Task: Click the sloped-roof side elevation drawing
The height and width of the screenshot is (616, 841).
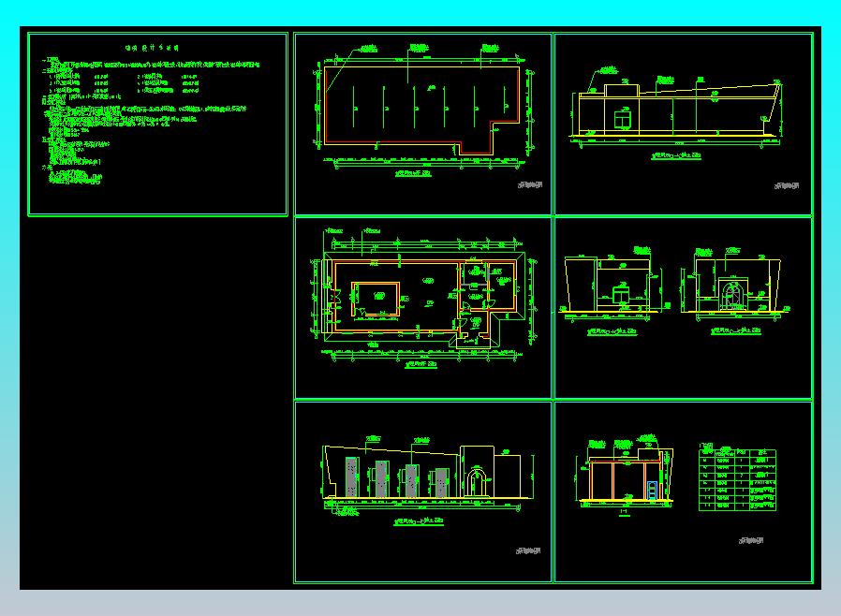Action: [x=676, y=110]
